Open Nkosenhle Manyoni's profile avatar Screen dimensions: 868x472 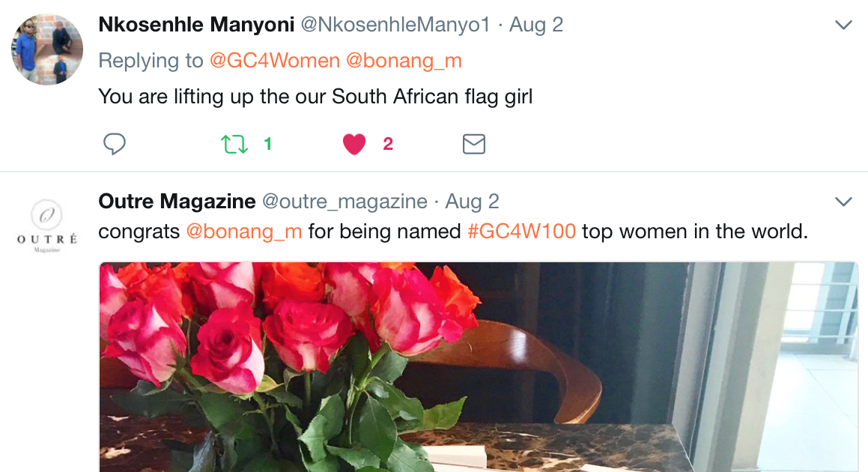[46, 49]
